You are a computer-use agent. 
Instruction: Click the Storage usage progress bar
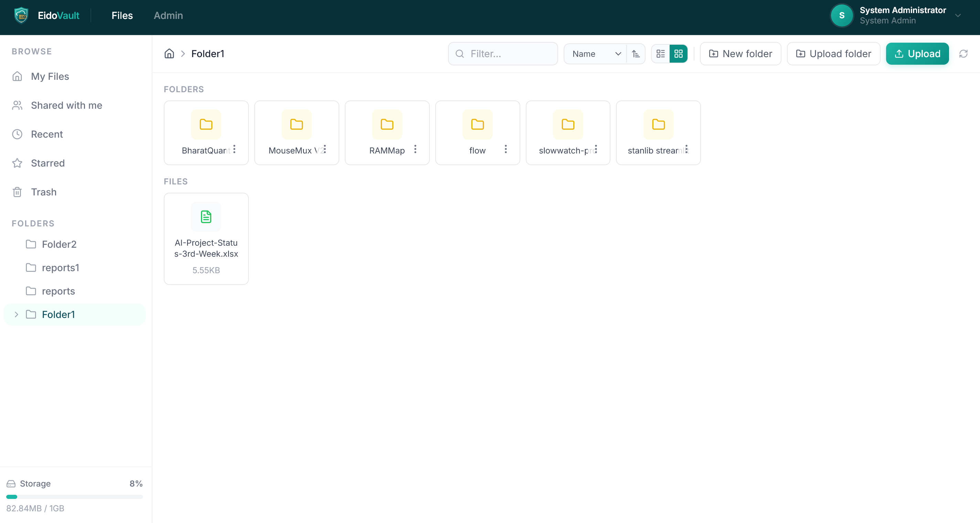coord(75,497)
